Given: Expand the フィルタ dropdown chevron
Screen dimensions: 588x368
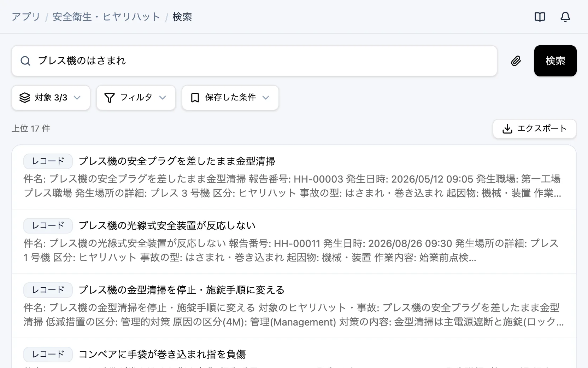Looking at the screenshot, I should coord(163,98).
